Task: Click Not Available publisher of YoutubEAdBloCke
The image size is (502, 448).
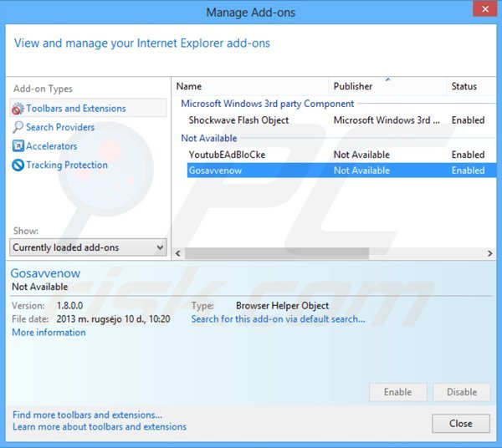Action: pyautogui.click(x=361, y=155)
